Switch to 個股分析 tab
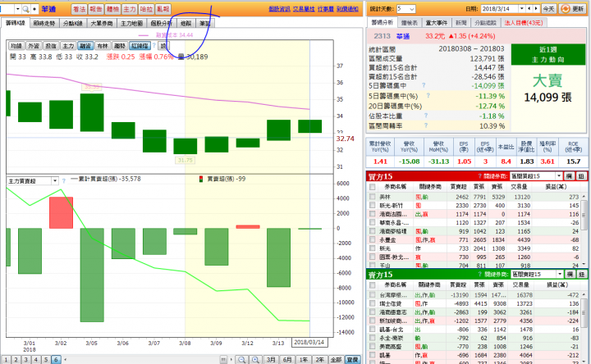The width and height of the screenshot is (591, 364). click(161, 23)
